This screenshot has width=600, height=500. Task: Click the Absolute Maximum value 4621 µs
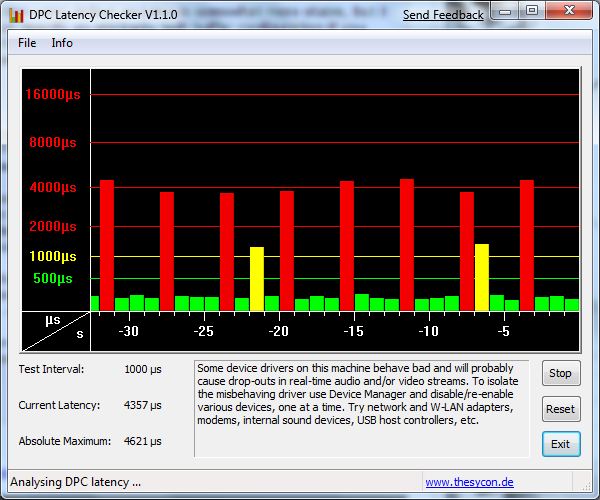[x=143, y=441]
